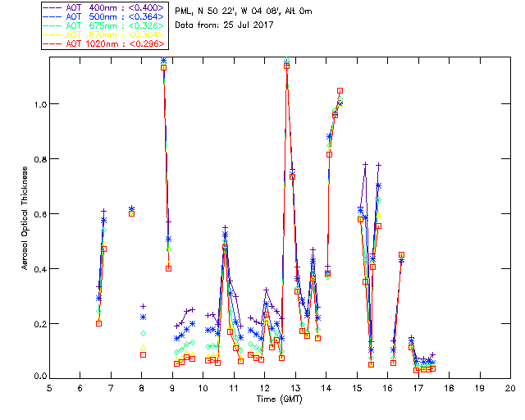Click the isolated red square marker at 0.6
Viewport: 525px width, 420px height.
pos(131,213)
